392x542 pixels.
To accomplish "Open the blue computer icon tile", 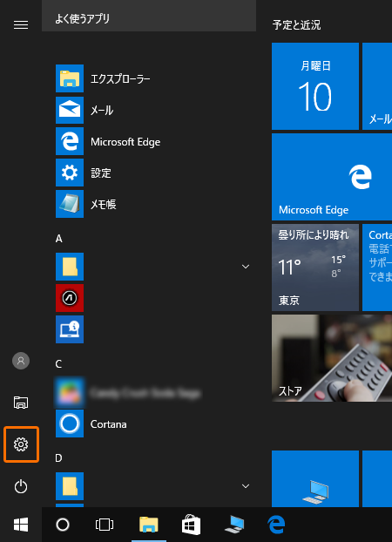I will [x=315, y=478].
